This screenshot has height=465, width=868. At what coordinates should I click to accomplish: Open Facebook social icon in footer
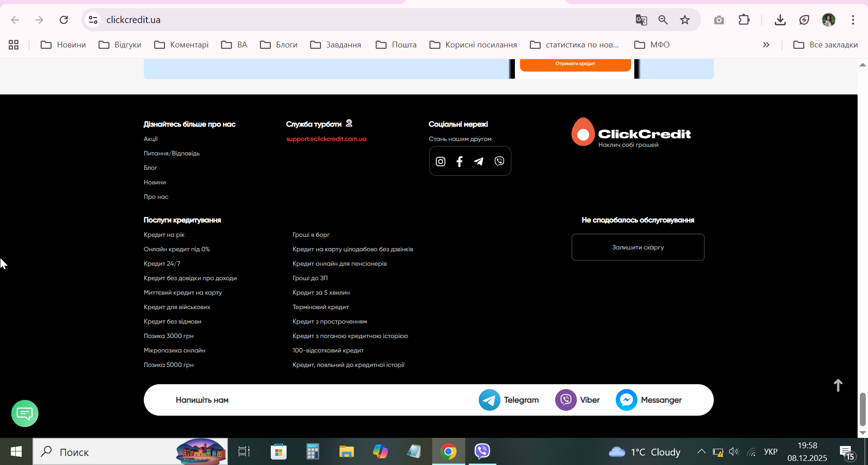[x=459, y=161]
